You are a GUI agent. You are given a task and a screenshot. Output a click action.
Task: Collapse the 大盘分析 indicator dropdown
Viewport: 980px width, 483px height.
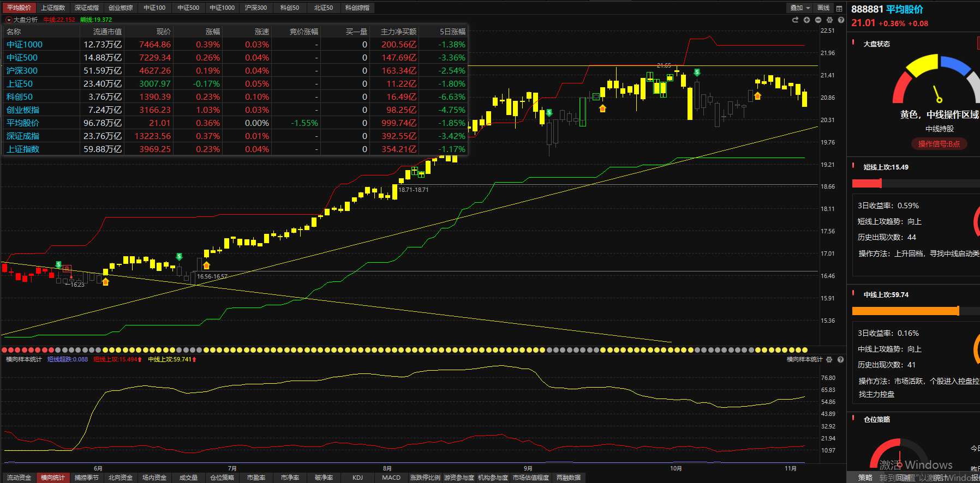tap(9, 20)
